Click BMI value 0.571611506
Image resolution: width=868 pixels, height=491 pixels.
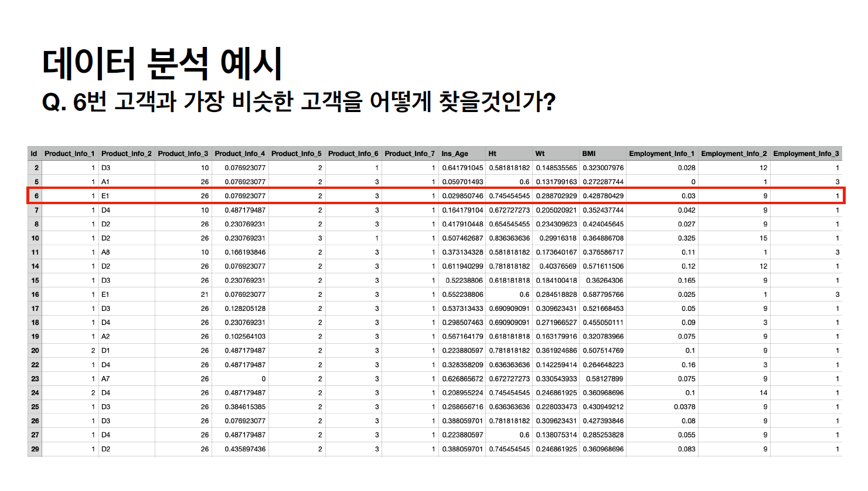pos(603,266)
